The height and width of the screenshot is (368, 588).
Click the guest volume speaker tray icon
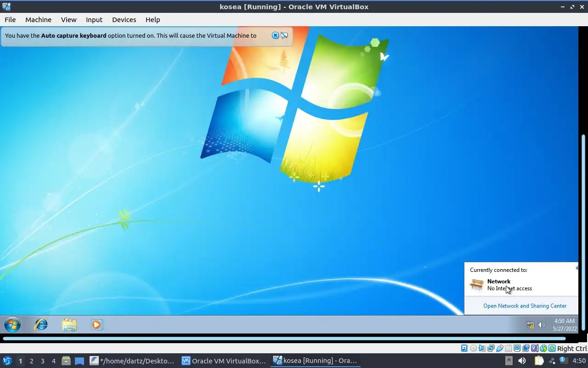pos(542,325)
